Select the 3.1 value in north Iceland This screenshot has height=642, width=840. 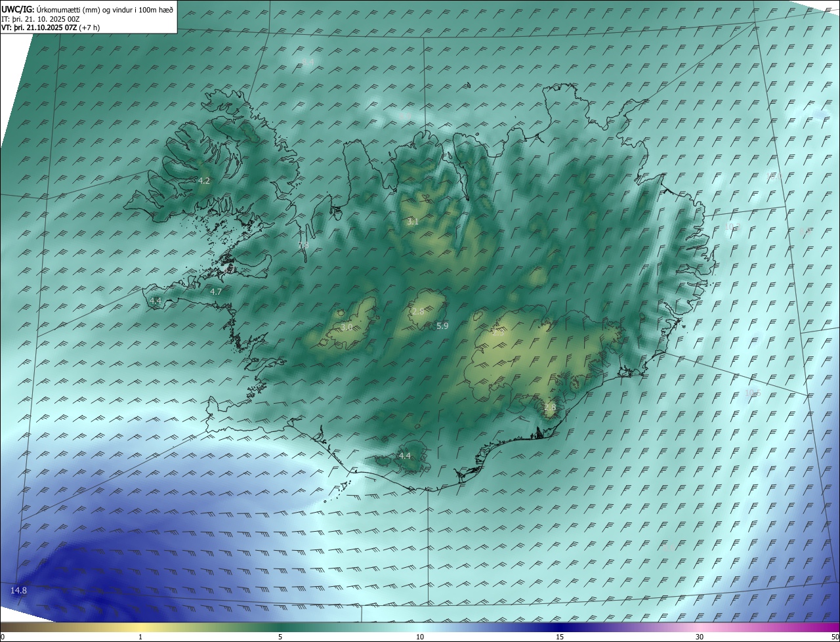[x=412, y=222]
